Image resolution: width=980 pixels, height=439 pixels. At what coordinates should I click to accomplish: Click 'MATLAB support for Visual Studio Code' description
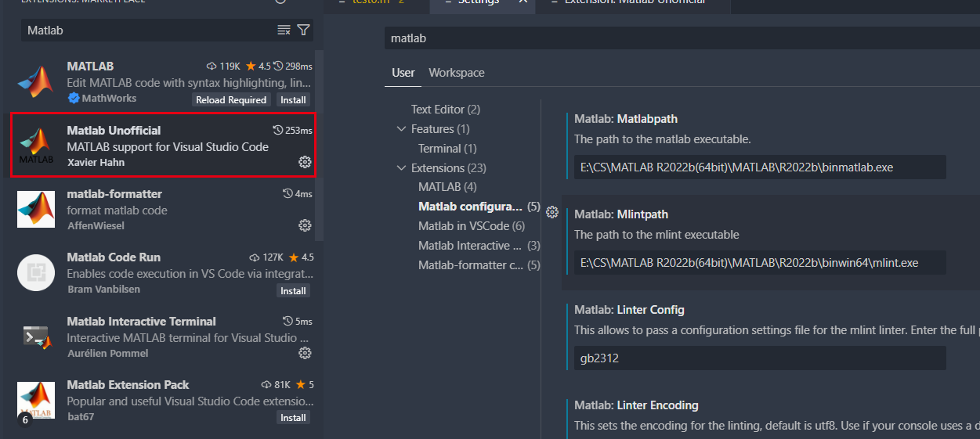click(x=168, y=147)
